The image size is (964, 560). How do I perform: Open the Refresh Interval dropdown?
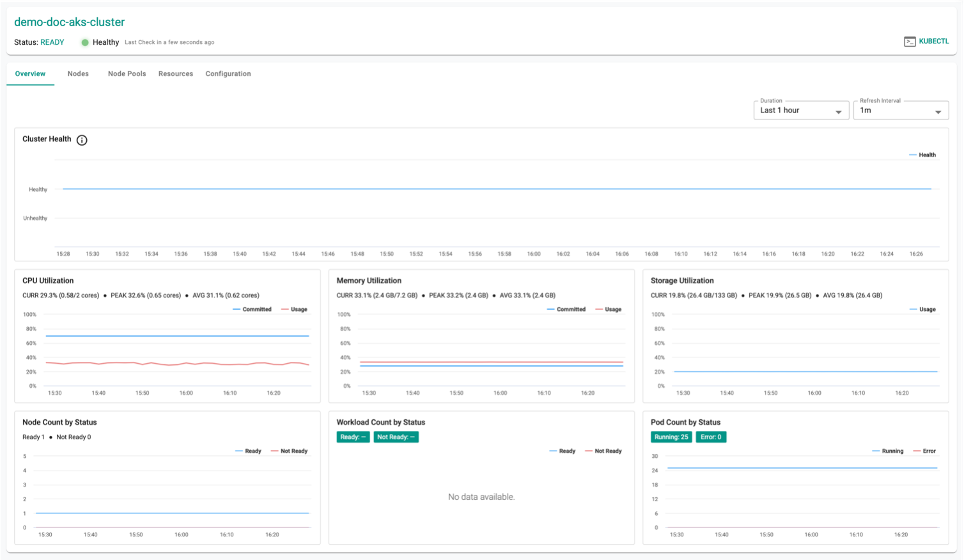coord(901,111)
